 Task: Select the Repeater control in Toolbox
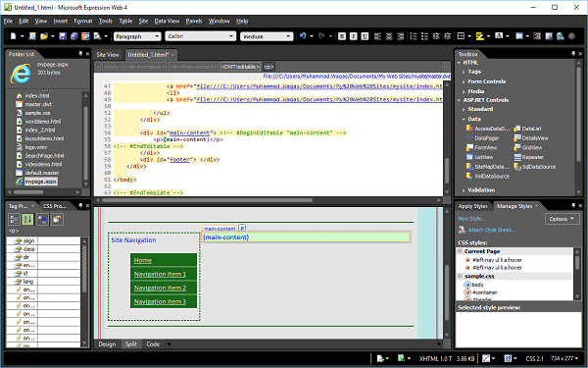pyautogui.click(x=529, y=157)
